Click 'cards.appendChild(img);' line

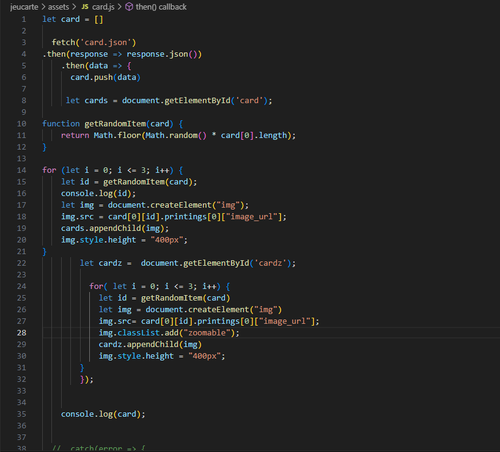point(115,229)
